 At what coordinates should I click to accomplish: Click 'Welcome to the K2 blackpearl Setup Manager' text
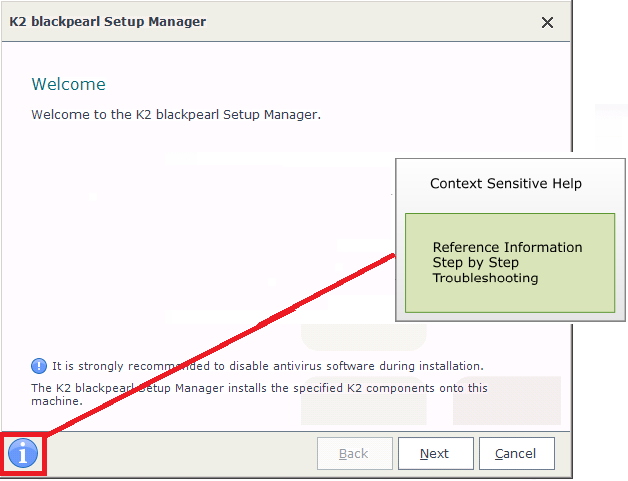(x=176, y=115)
